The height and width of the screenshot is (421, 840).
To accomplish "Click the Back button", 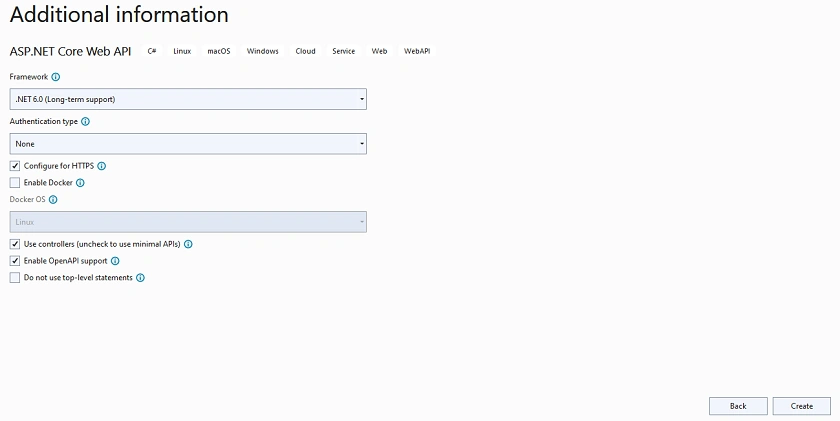I will [x=738, y=406].
